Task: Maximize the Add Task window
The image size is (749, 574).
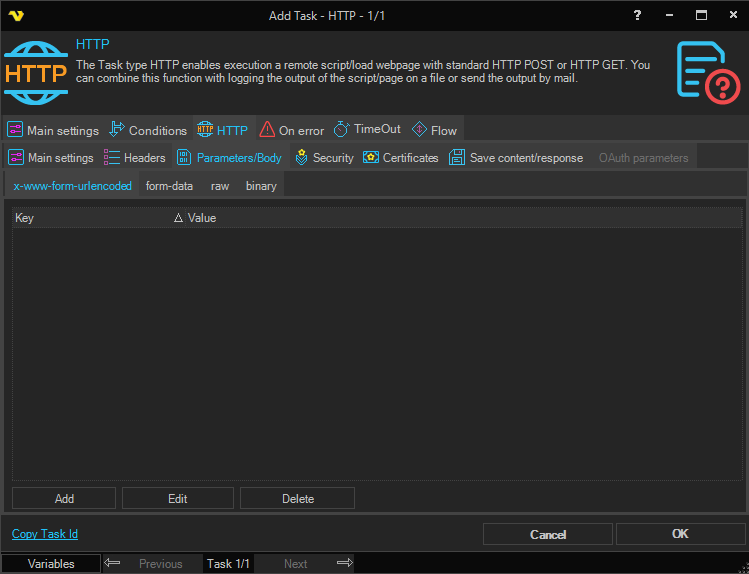Action: (701, 15)
